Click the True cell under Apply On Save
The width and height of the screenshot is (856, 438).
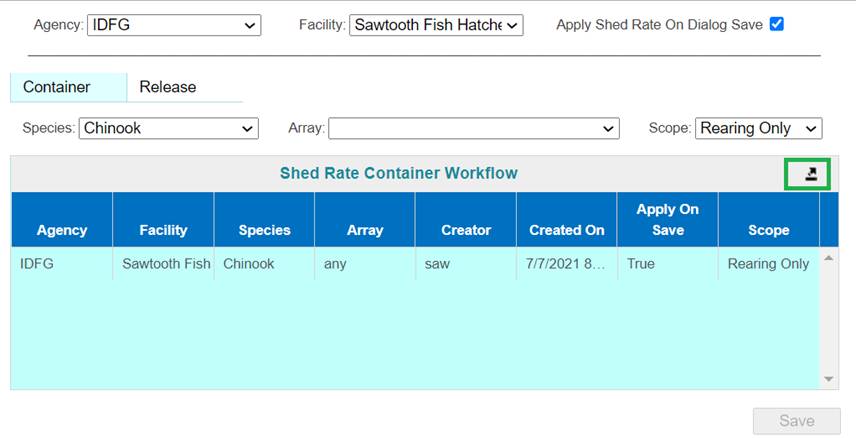[x=641, y=264]
